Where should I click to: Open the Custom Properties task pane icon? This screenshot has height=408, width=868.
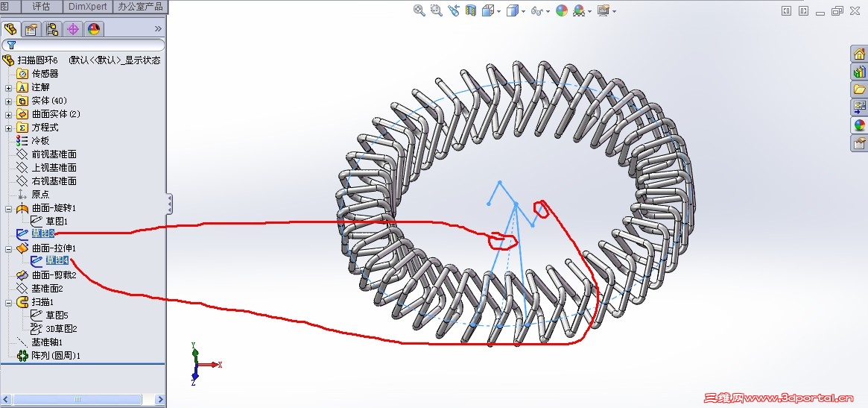[x=859, y=143]
